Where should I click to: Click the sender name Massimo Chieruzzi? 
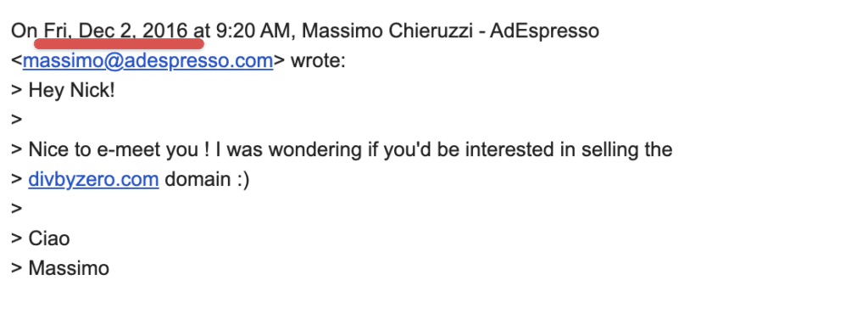[386, 31]
